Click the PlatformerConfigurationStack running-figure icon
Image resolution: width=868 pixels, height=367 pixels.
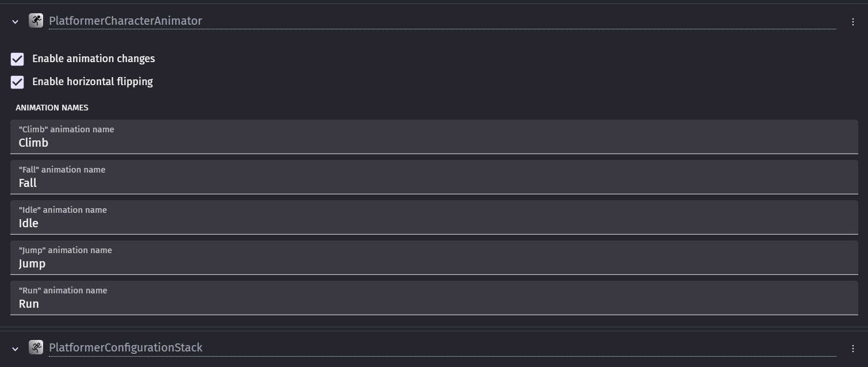click(x=36, y=347)
